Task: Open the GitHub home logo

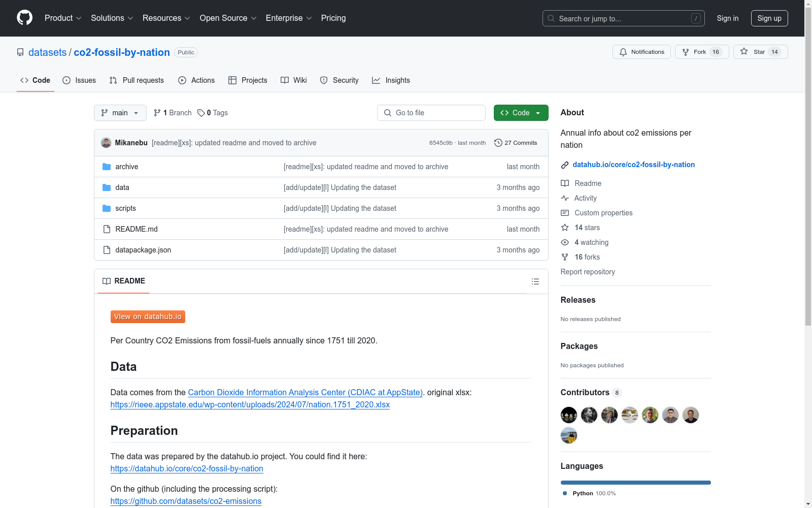Action: coord(24,18)
